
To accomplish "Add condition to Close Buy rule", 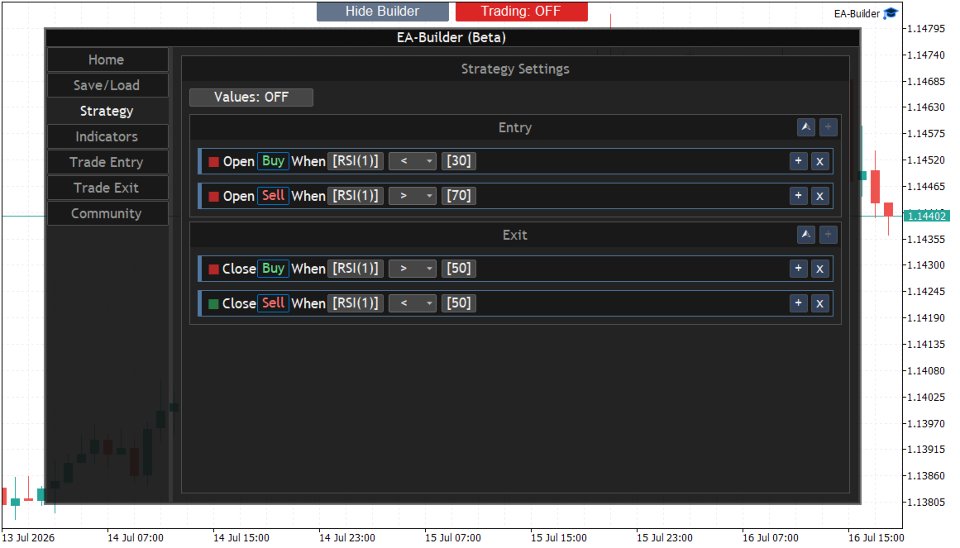I will 798,268.
